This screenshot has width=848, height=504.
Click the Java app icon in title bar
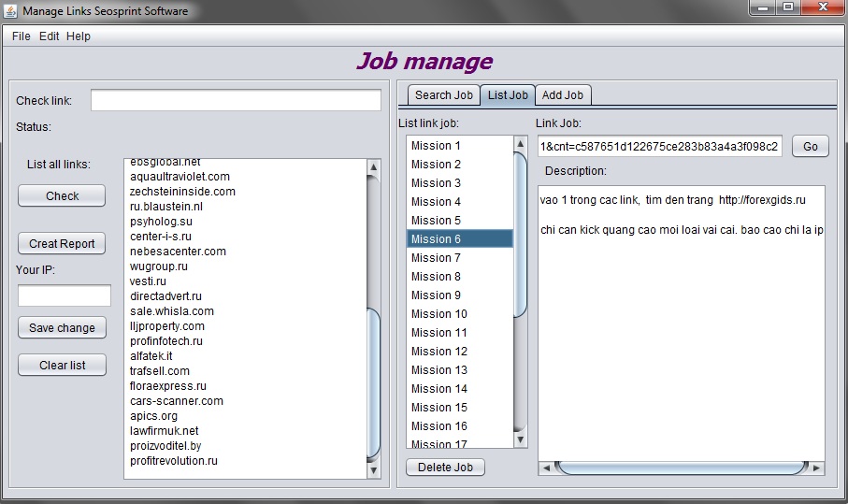point(10,10)
